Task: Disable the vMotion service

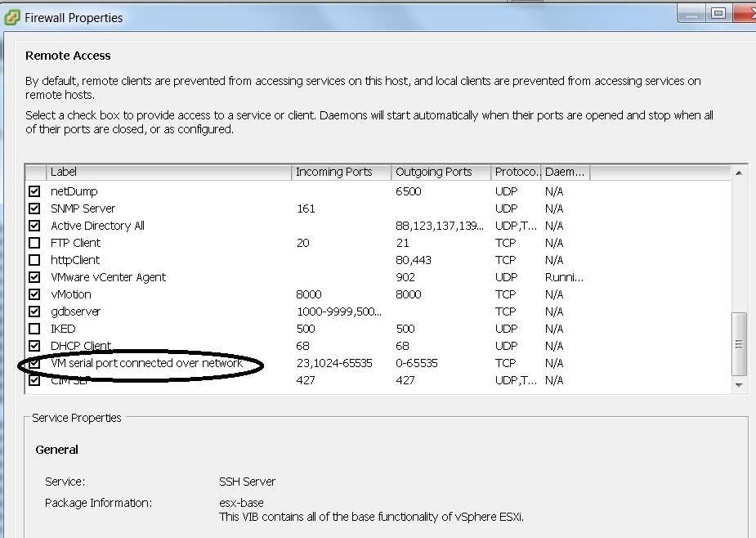Action: 34,294
